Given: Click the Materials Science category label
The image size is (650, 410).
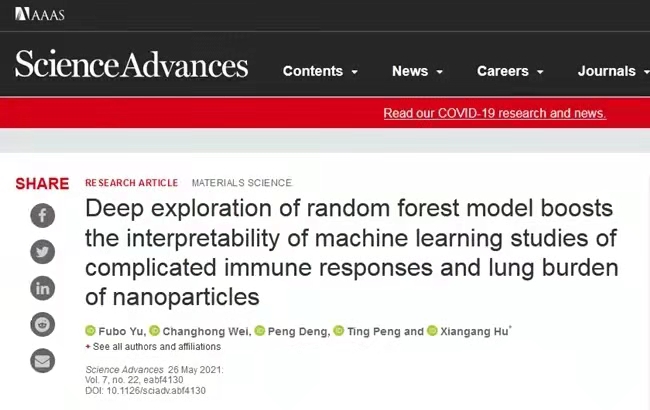Looking at the screenshot, I should click(x=241, y=183).
